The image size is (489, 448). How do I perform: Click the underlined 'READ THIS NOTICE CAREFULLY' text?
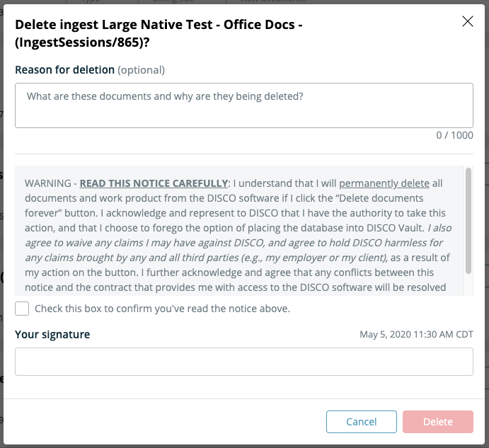[154, 183]
